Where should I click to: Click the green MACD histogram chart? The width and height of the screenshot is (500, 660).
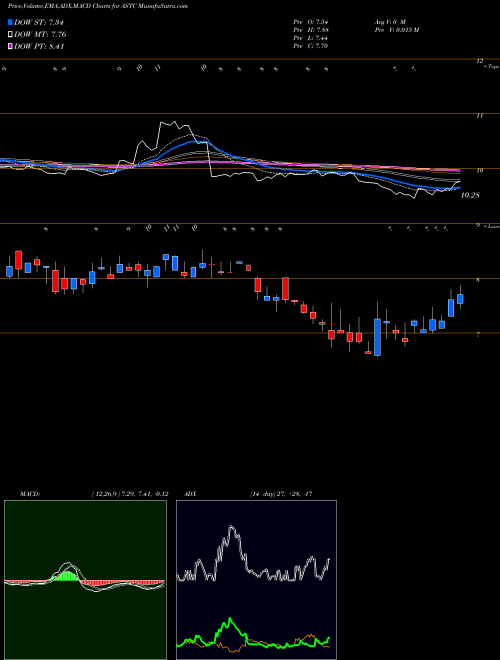click(85, 580)
